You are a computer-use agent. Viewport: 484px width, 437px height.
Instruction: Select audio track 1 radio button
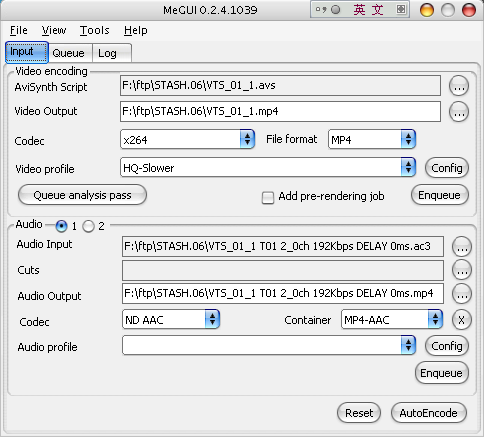[61, 226]
